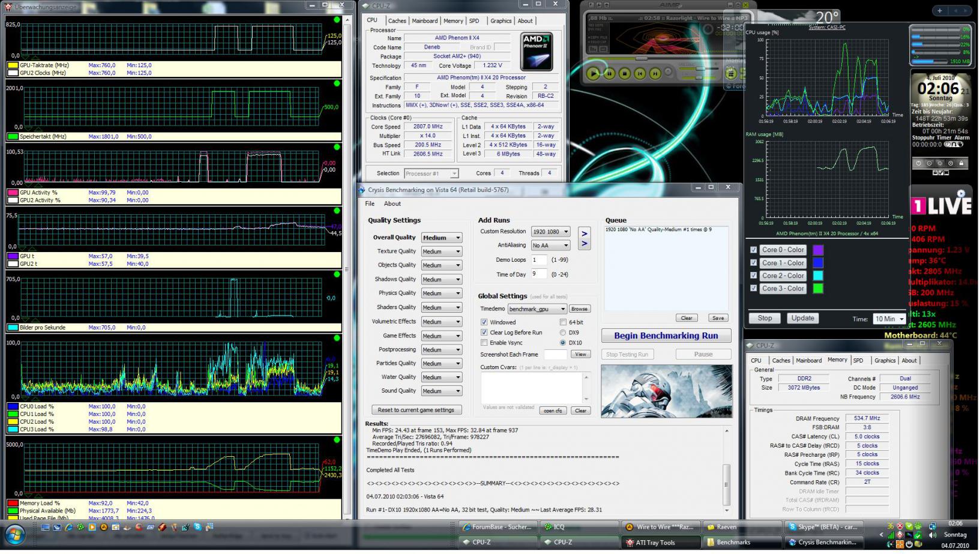Toggle the Core 1 checkbox
The width and height of the screenshot is (980, 554).
coord(754,263)
